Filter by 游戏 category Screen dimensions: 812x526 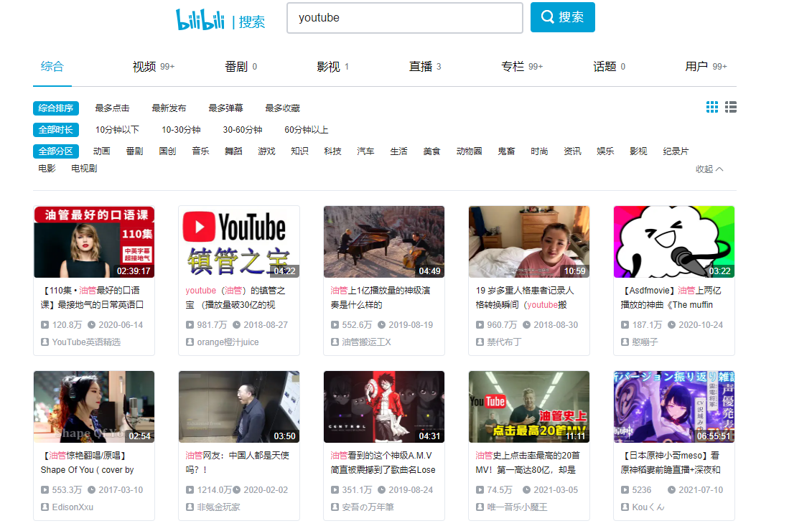pos(266,151)
